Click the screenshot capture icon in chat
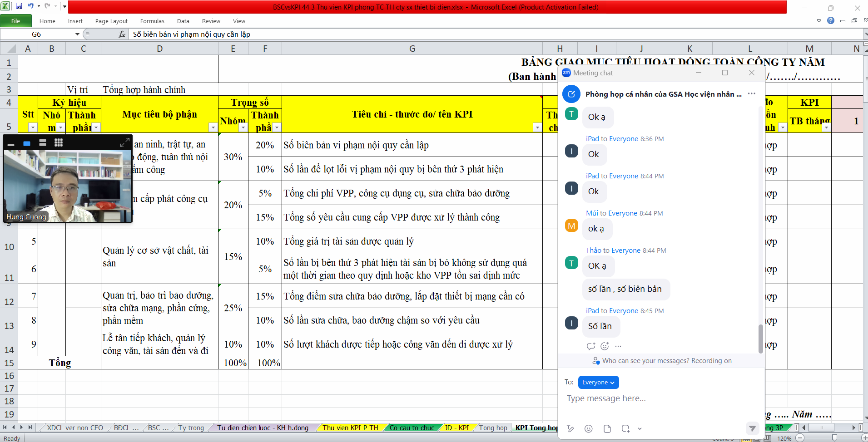This screenshot has width=868, height=442. coord(625,429)
